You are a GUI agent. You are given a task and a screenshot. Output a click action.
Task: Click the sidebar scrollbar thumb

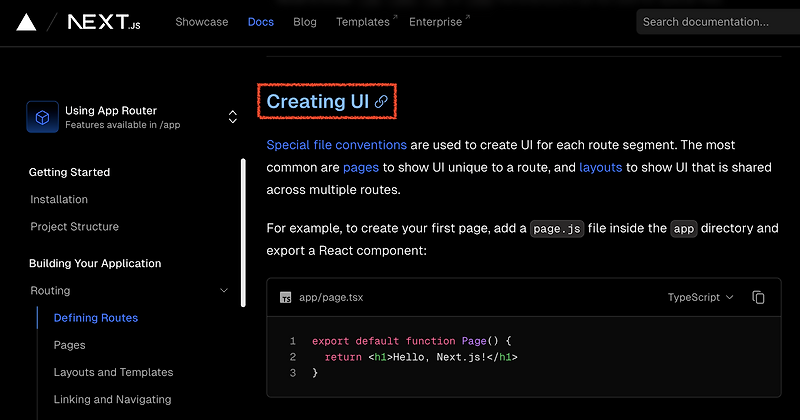pos(243,233)
